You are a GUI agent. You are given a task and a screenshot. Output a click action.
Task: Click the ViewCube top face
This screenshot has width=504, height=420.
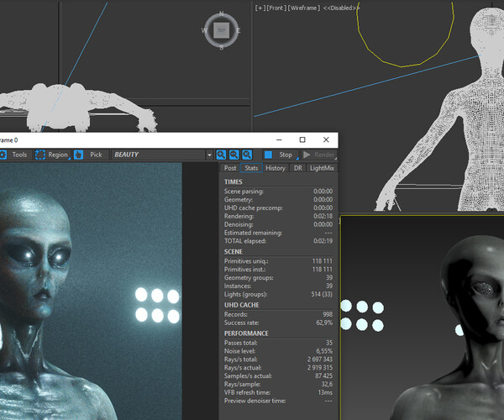221,30
